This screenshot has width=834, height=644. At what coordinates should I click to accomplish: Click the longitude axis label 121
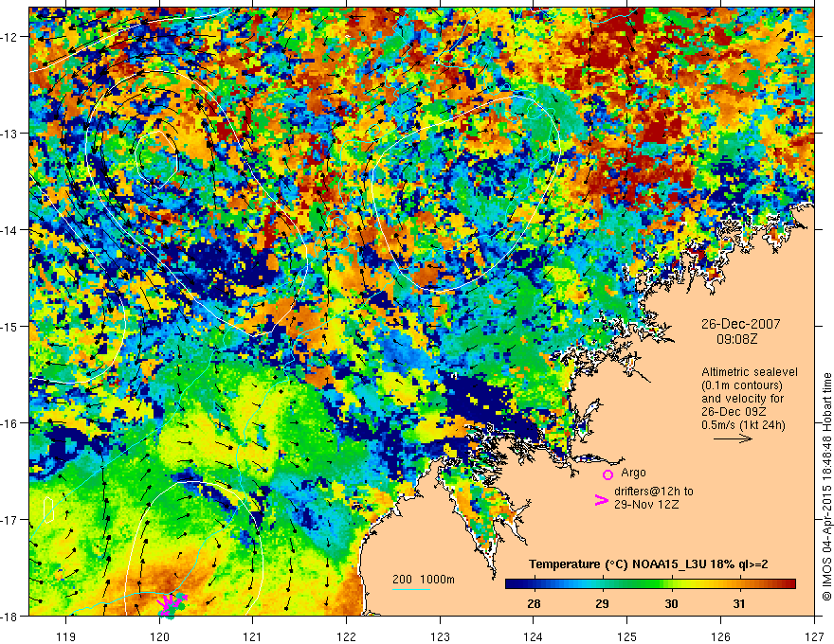coord(253,636)
